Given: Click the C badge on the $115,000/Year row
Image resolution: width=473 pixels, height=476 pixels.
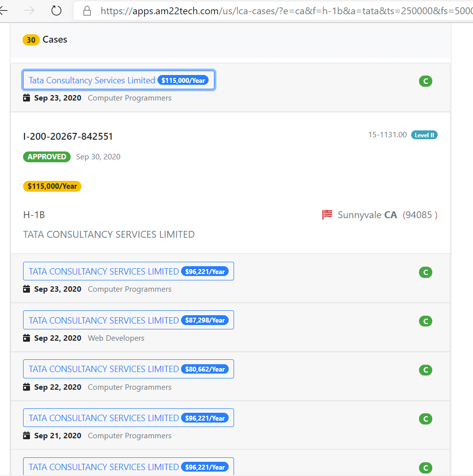Looking at the screenshot, I should 425,81.
